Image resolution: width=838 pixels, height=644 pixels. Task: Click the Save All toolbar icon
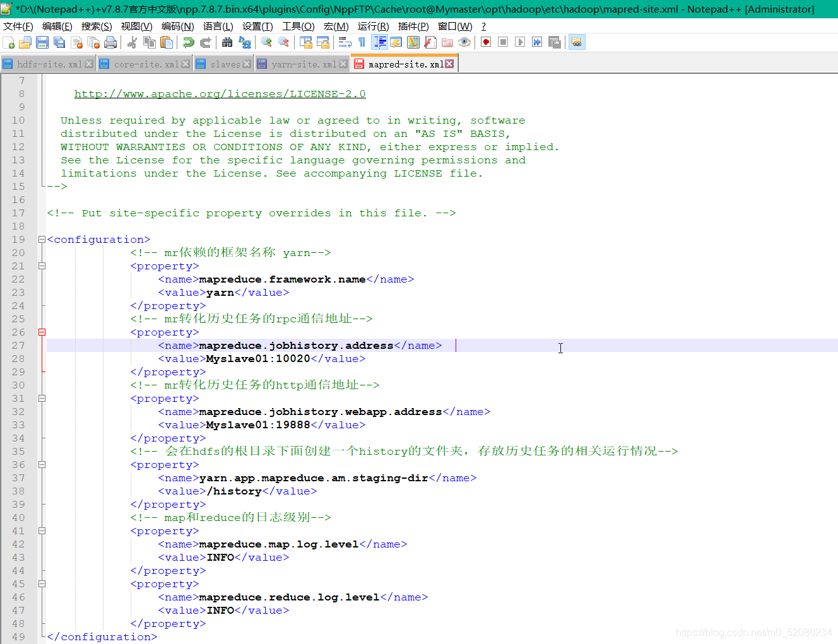pos(59,42)
